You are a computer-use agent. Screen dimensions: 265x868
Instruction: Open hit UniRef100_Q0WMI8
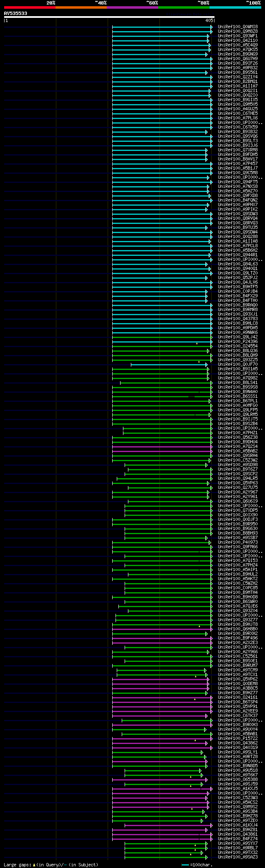[238, 27]
